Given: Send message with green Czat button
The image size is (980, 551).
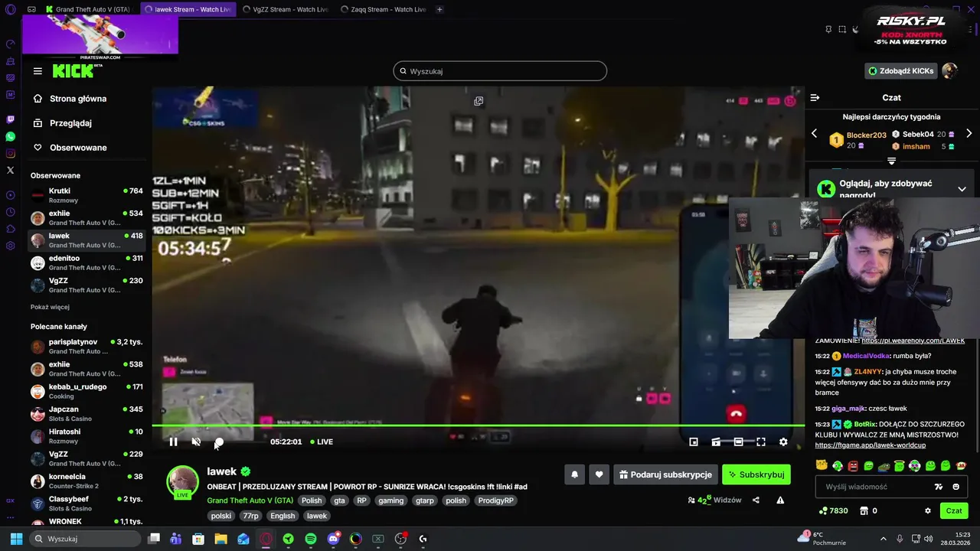Looking at the screenshot, I should 954,510.
